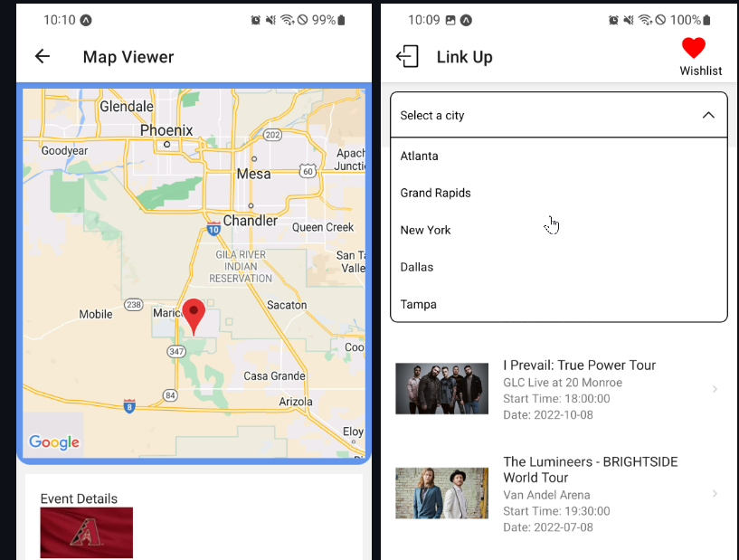Screen dimensions: 739x560
Task: Tap the Route 347 marker on the map
Action: [x=176, y=352]
